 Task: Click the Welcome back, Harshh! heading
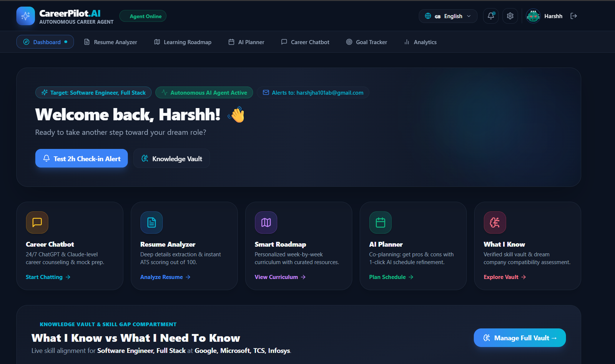tap(128, 115)
